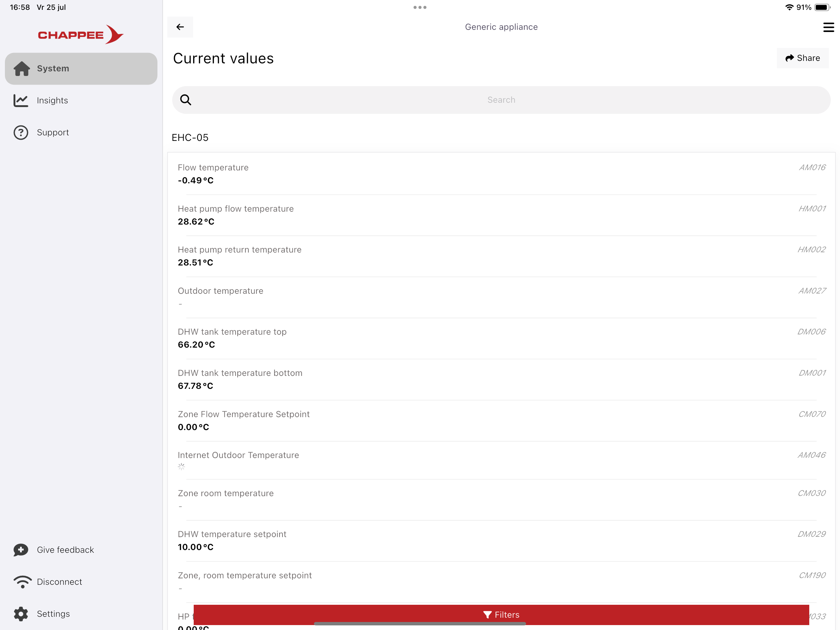Open the Filters bar
This screenshot has width=840, height=630.
pos(501,615)
